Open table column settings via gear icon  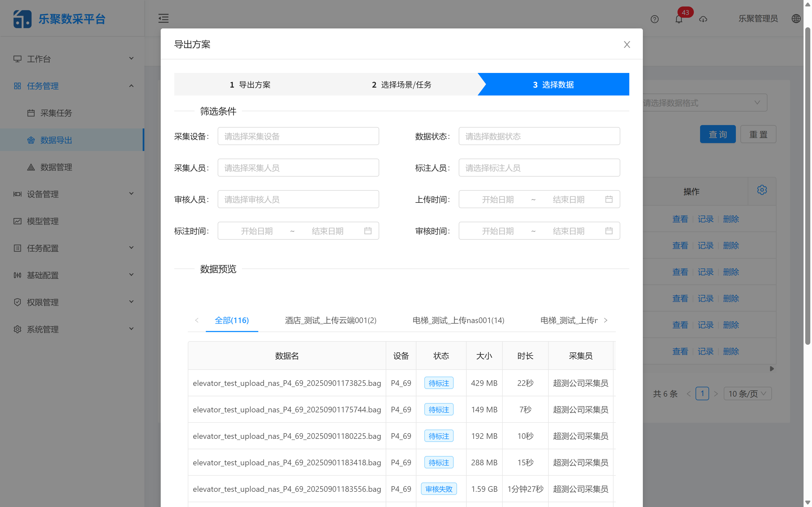coord(762,190)
